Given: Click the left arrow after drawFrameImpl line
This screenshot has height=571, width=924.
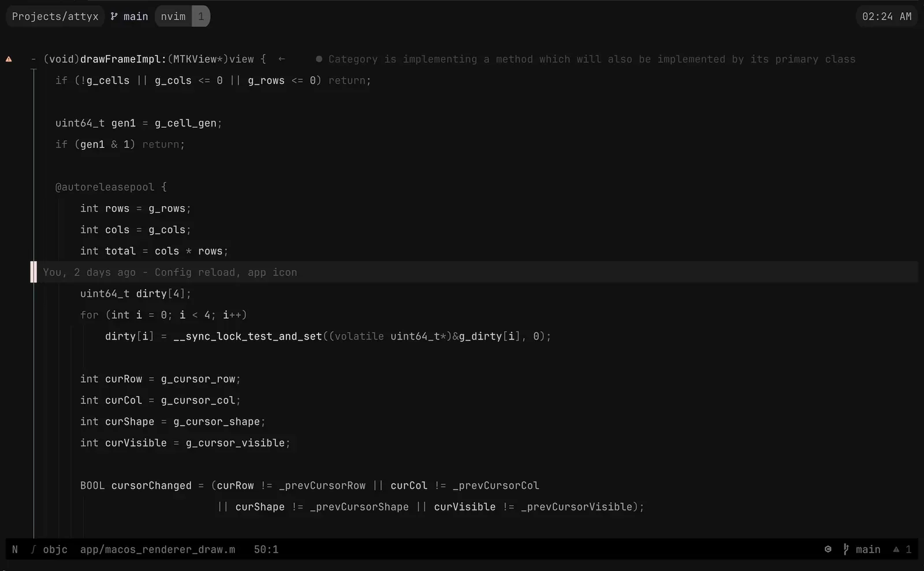Looking at the screenshot, I should coord(281,59).
